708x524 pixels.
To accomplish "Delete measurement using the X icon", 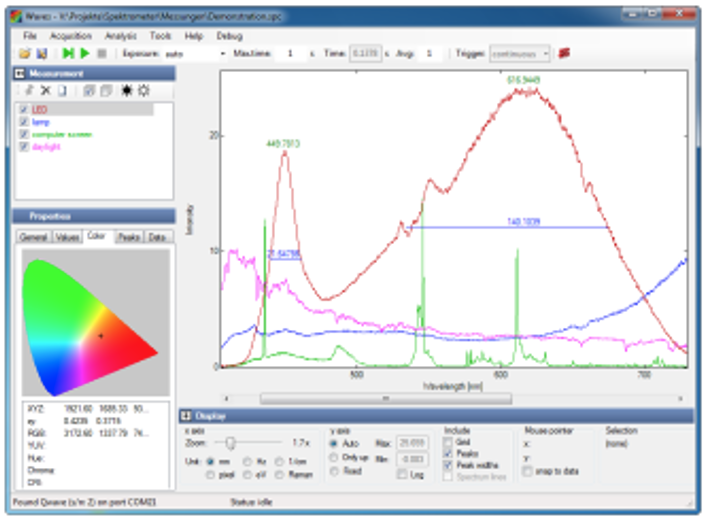I will (46, 90).
